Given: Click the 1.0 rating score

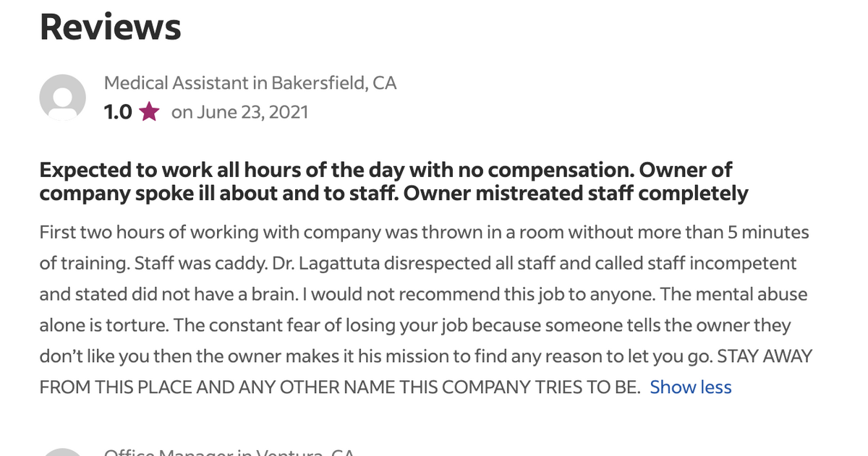Looking at the screenshot, I should coord(118,112).
